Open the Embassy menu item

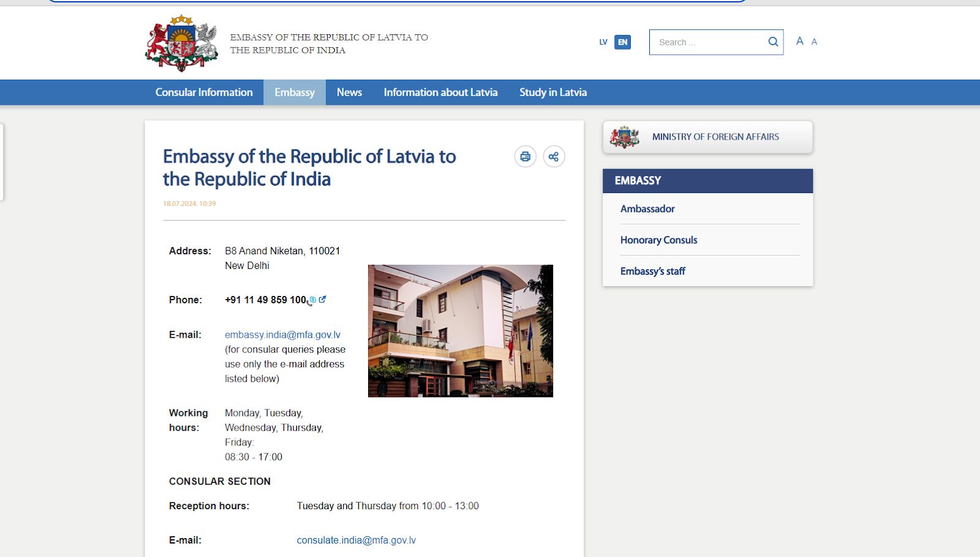point(295,93)
